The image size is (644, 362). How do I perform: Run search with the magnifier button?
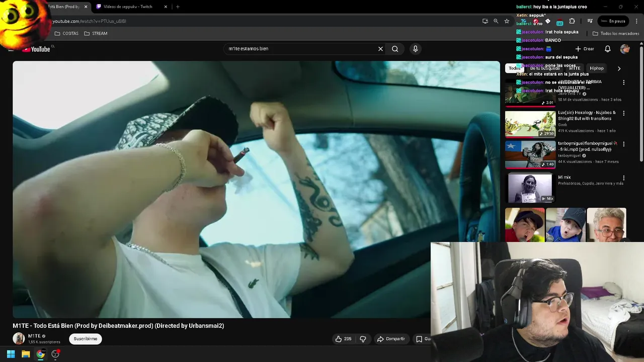tap(395, 49)
